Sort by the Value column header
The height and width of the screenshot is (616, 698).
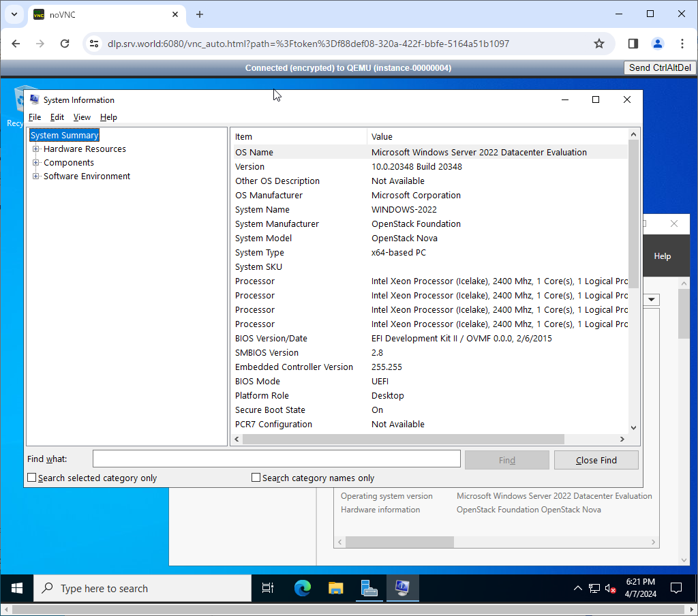[x=497, y=137]
